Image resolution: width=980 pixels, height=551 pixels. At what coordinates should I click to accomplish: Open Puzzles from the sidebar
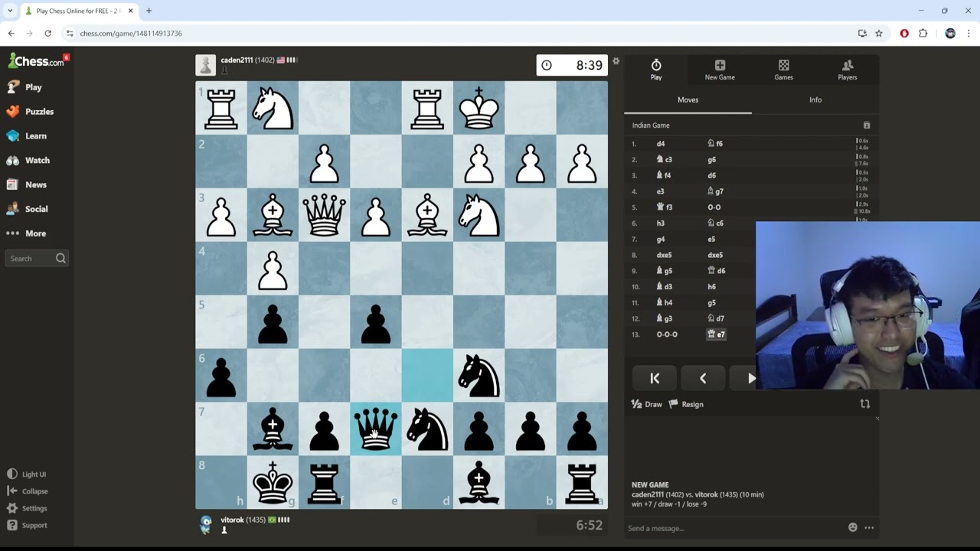coord(31,112)
